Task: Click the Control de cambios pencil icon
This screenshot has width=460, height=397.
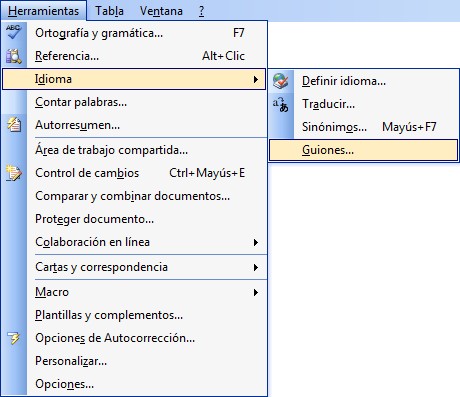Action: tap(14, 173)
